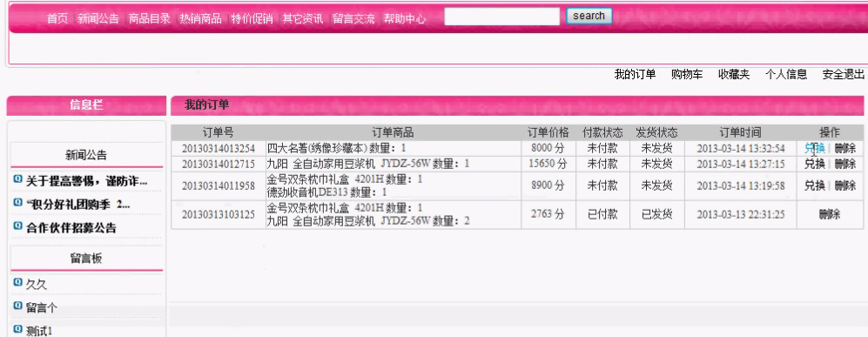
Task: Click the search button
Action: [x=589, y=16]
